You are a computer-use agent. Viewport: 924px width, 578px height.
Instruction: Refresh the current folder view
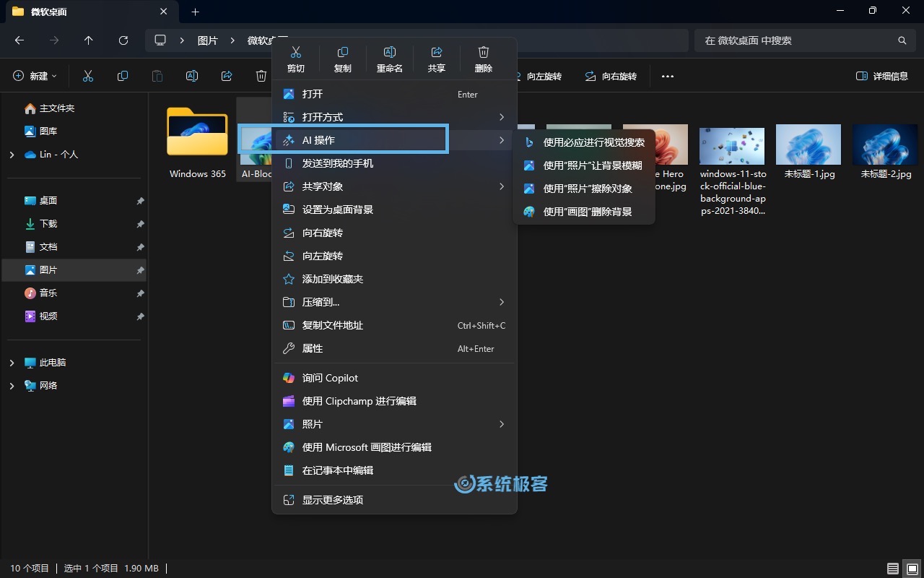tap(123, 40)
